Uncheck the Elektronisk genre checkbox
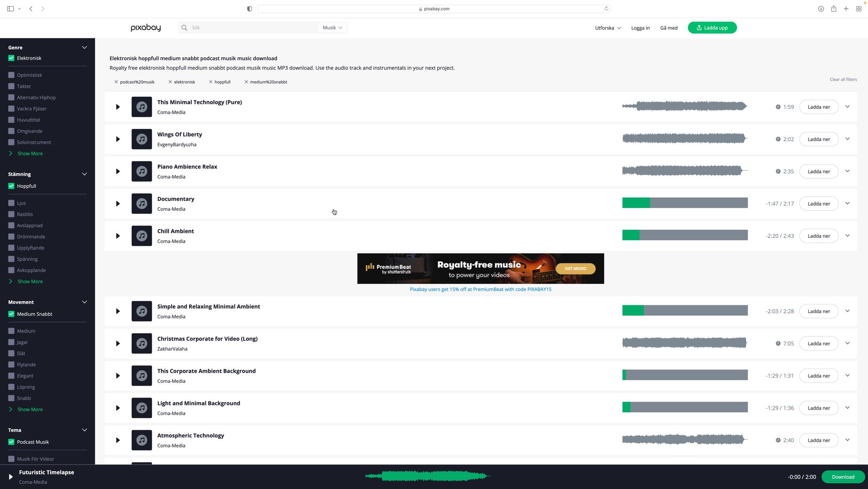The height and width of the screenshot is (489, 868). point(12,58)
